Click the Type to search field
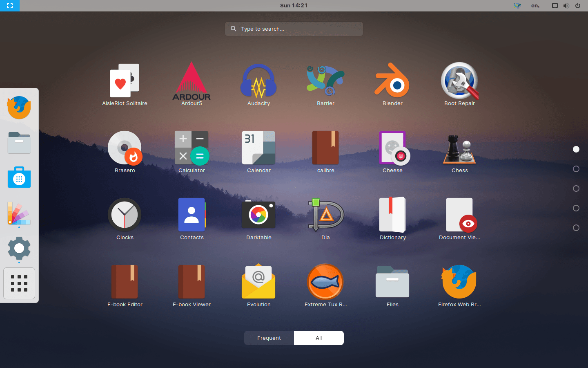 [294, 29]
